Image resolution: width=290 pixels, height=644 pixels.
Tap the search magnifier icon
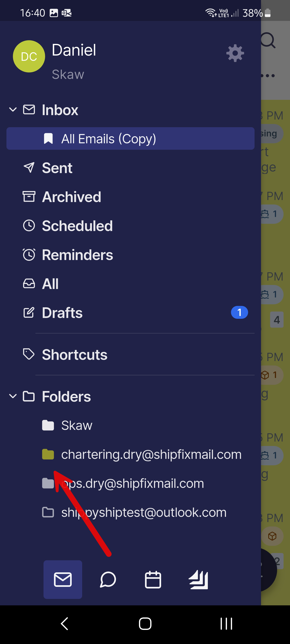[268, 40]
